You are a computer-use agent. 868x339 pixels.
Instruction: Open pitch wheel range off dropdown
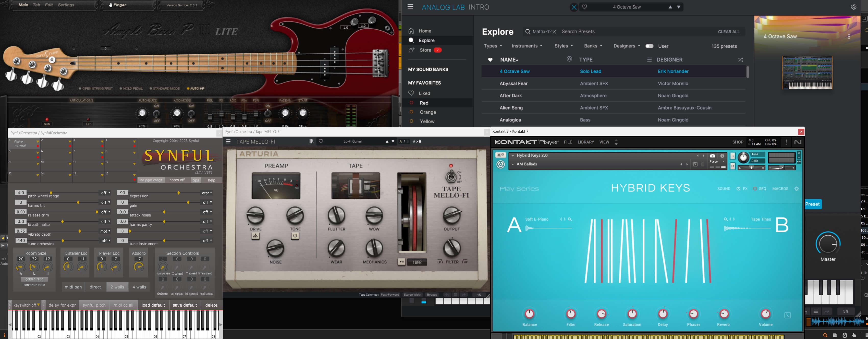click(105, 193)
